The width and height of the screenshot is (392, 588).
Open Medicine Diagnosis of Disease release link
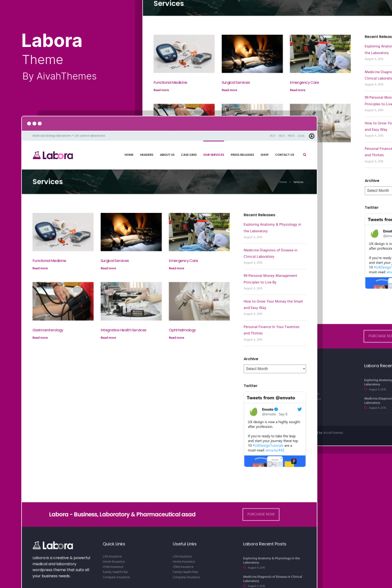(270, 253)
